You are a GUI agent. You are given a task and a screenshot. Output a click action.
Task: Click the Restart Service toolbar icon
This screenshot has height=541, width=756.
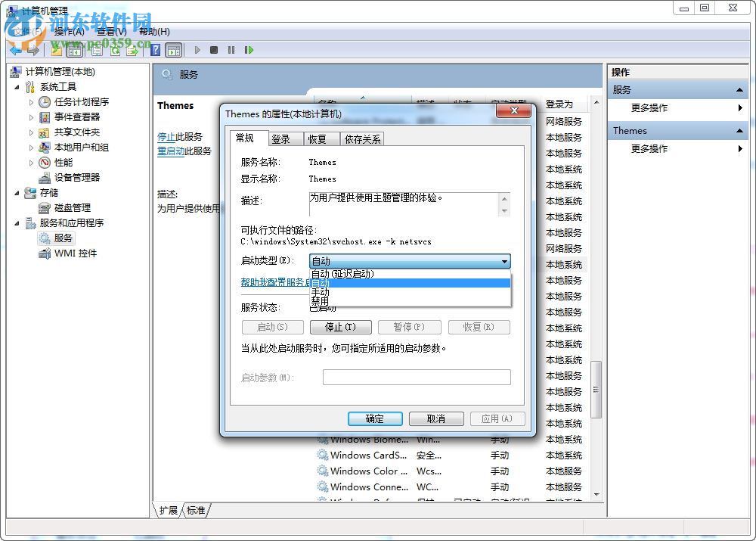[249, 50]
